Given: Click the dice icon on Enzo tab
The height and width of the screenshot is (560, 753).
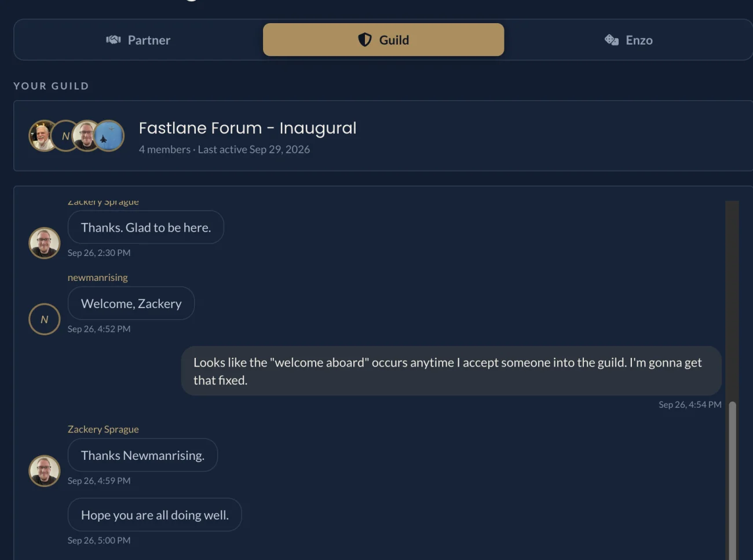Looking at the screenshot, I should pyautogui.click(x=612, y=40).
